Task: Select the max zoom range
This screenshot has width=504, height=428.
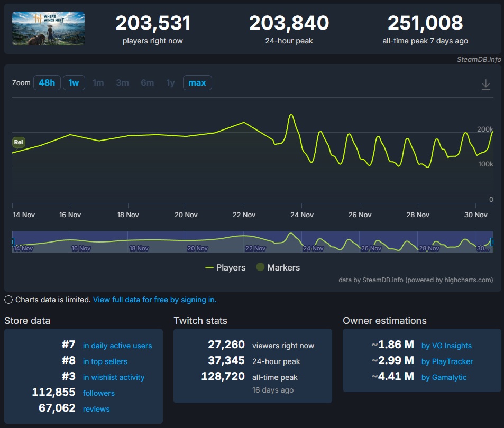Action: pos(197,83)
